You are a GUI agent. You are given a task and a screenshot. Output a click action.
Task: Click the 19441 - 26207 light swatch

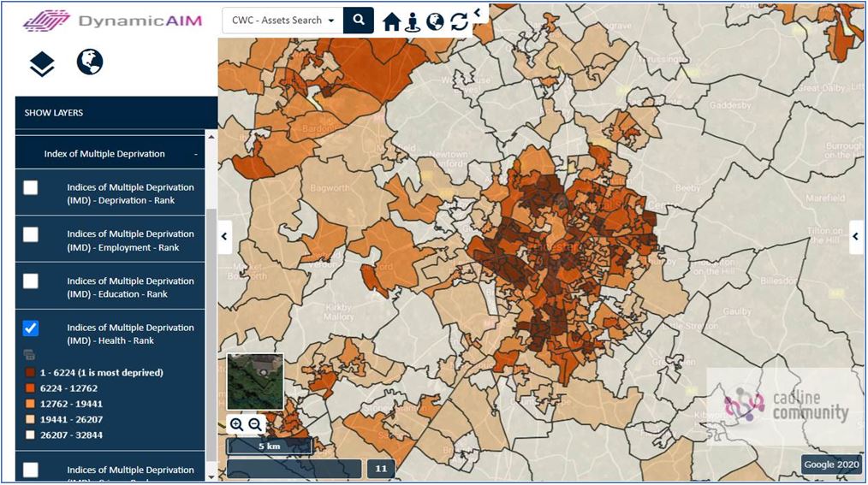click(31, 419)
